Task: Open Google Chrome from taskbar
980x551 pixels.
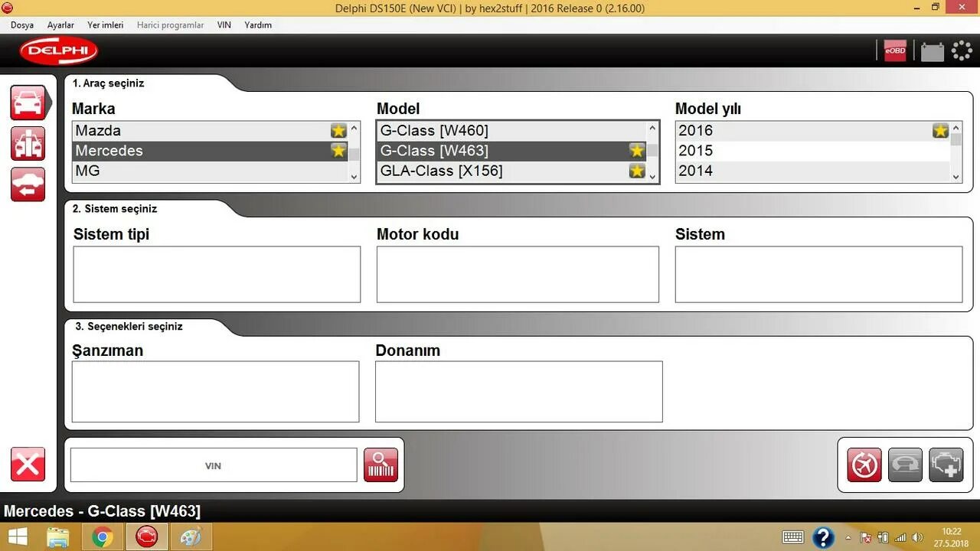Action: pos(102,537)
